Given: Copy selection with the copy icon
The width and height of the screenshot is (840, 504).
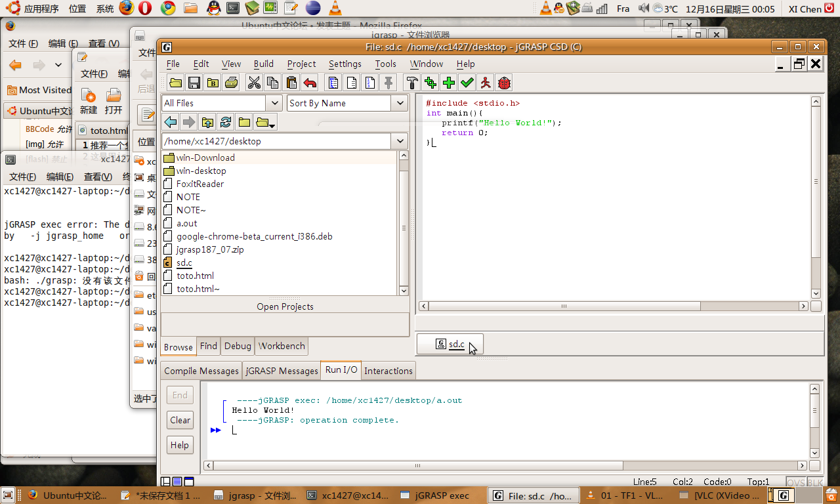Looking at the screenshot, I should 272,83.
